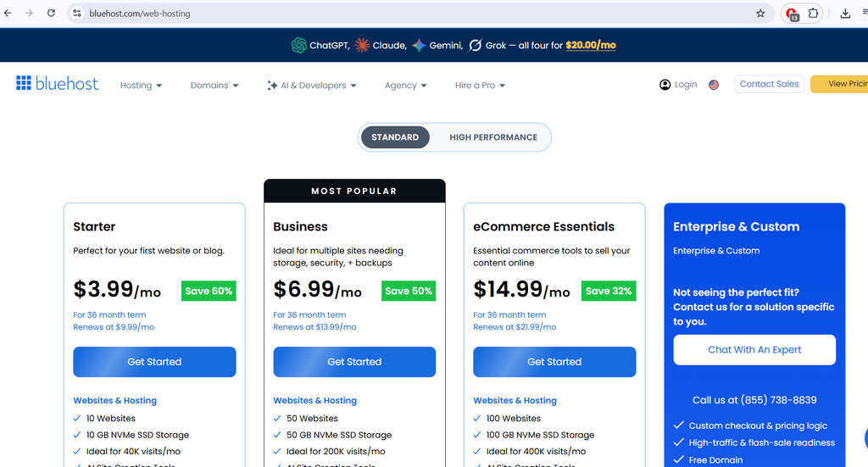Click the 100 Websites feature row
Viewport: 868px width, 467px height.
pos(507,419)
